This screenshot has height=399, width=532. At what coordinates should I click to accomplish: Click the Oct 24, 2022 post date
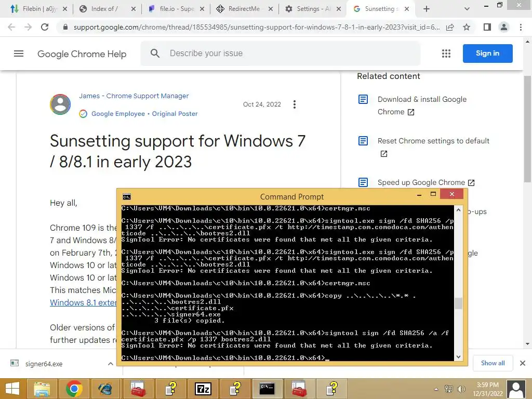point(262,104)
